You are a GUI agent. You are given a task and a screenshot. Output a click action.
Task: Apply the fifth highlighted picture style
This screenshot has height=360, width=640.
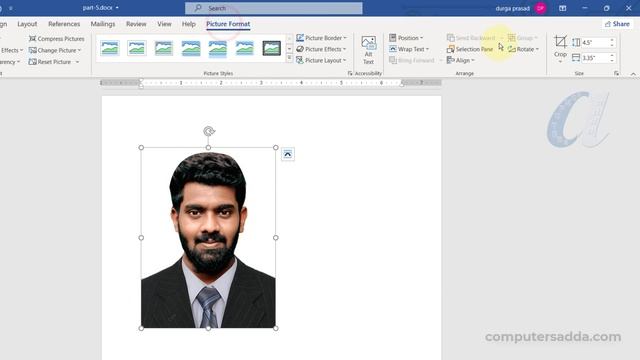tap(218, 48)
